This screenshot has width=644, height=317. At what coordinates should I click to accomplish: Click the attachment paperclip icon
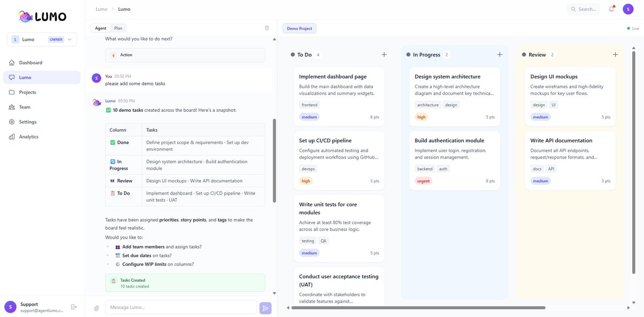(97, 308)
